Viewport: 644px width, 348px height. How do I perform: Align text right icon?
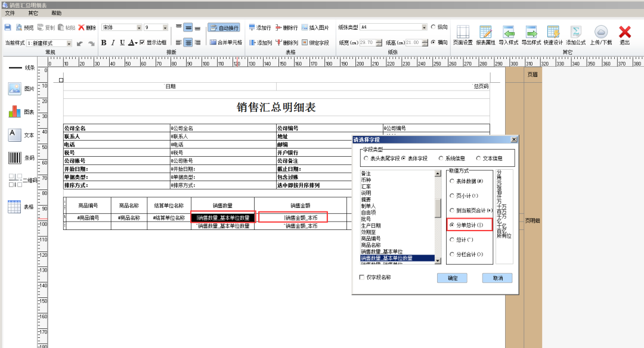[197, 42]
